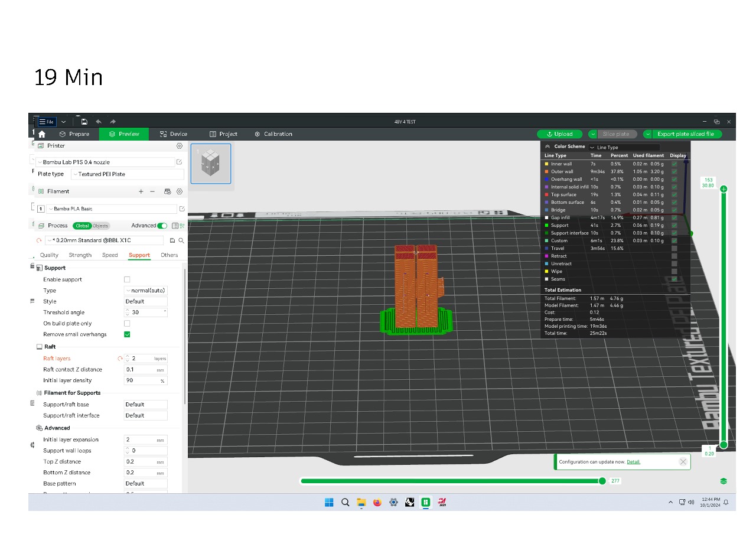Uncheck Remove small overhangs
This screenshot has height=534, width=756.
point(127,334)
